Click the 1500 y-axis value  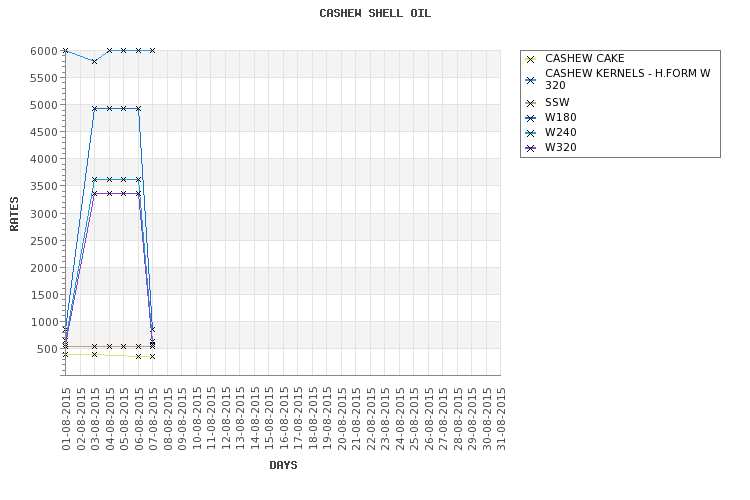coord(44,295)
